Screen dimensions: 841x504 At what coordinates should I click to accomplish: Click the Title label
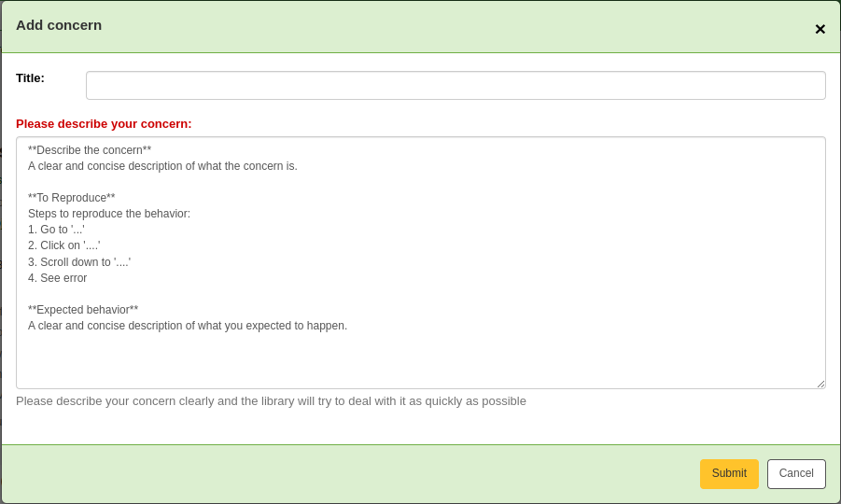pyautogui.click(x=30, y=78)
